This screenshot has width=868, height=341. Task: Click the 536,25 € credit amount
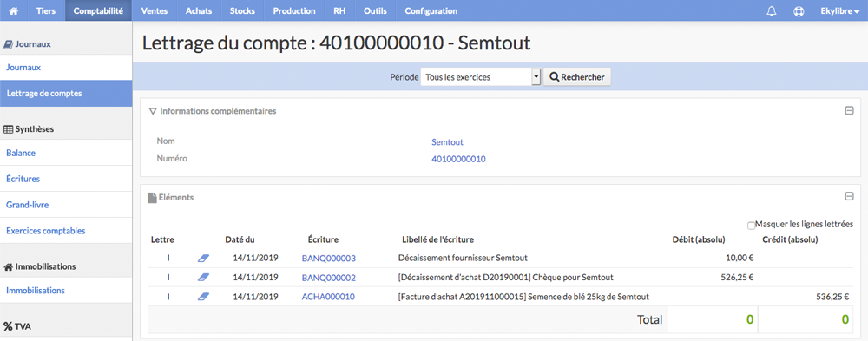click(x=832, y=297)
